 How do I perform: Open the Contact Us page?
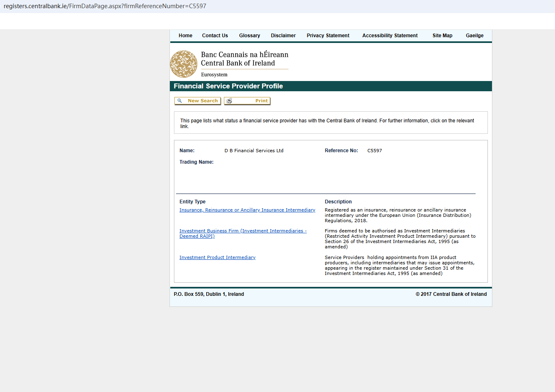215,36
